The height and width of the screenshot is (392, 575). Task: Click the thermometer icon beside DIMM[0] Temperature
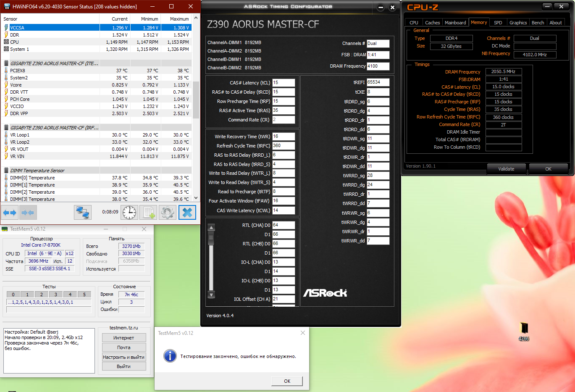(6, 178)
